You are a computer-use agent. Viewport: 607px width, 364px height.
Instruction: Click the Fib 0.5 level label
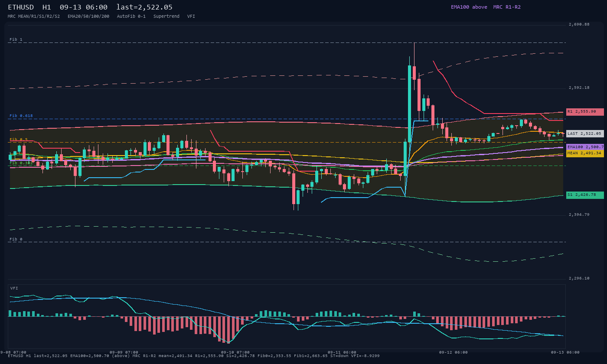[19, 140]
